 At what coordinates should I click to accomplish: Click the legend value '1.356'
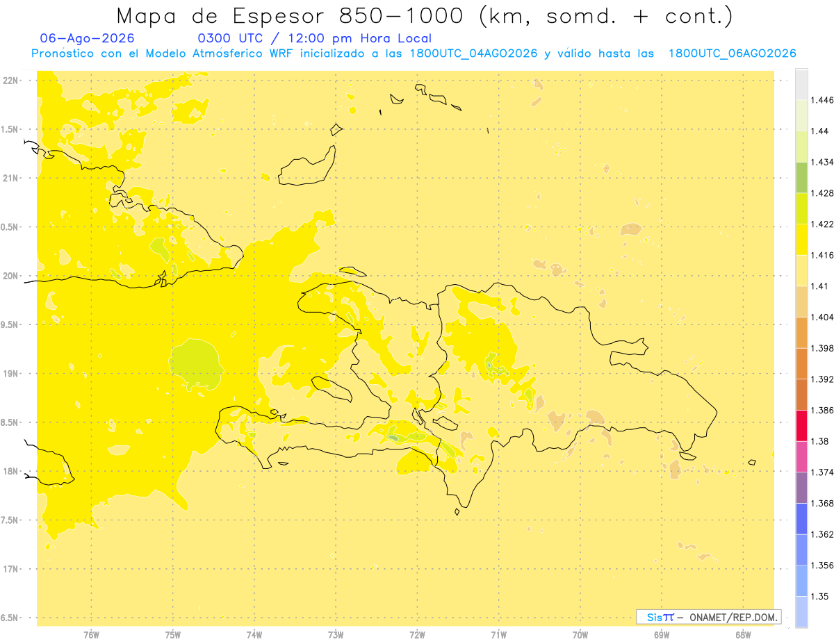point(823,565)
